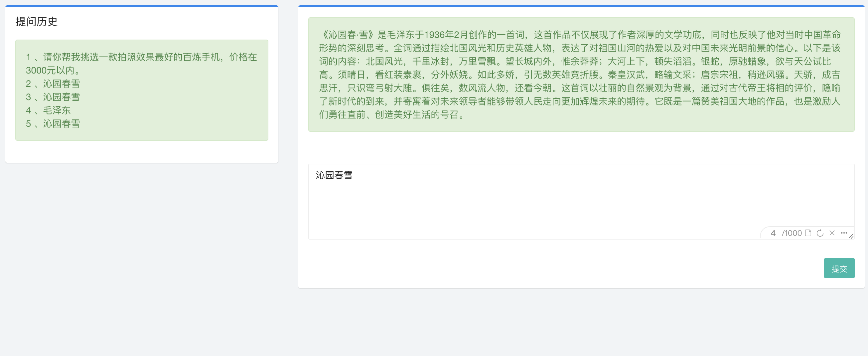
Task: Focus the question input containing 沁园春雪
Action: coord(581,202)
